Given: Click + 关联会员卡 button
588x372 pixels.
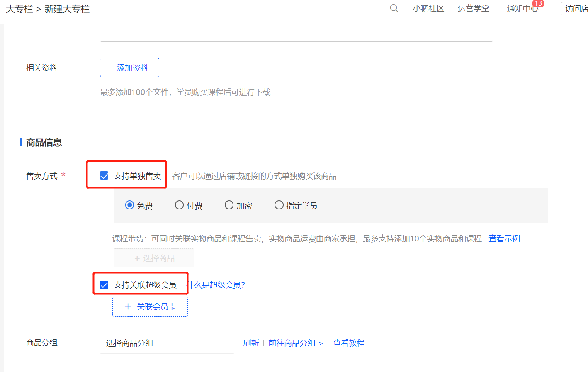Looking at the screenshot, I should [150, 306].
